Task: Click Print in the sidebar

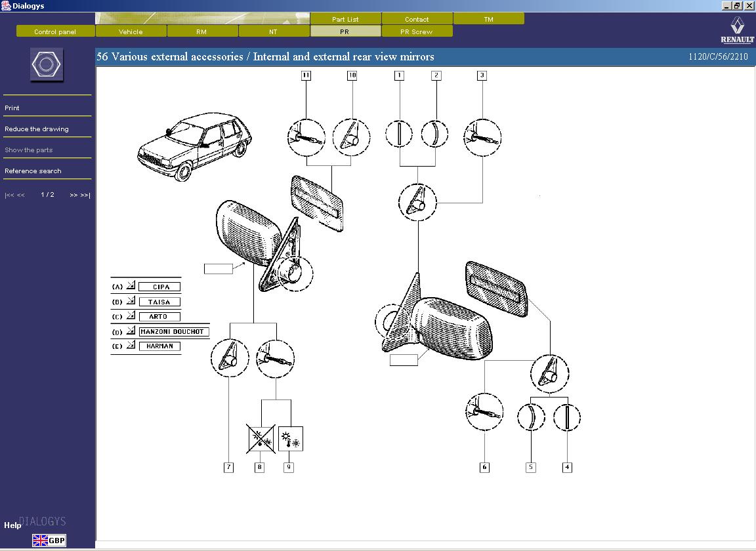Action: click(12, 108)
